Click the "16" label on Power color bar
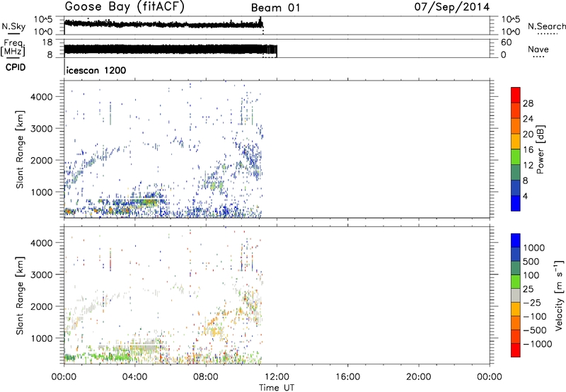 [528, 150]
